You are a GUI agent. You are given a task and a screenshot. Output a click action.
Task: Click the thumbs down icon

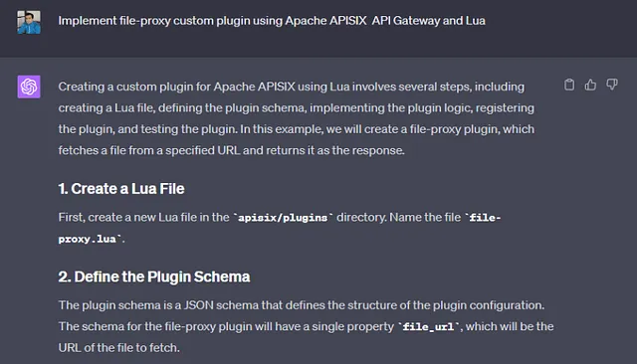coord(612,85)
